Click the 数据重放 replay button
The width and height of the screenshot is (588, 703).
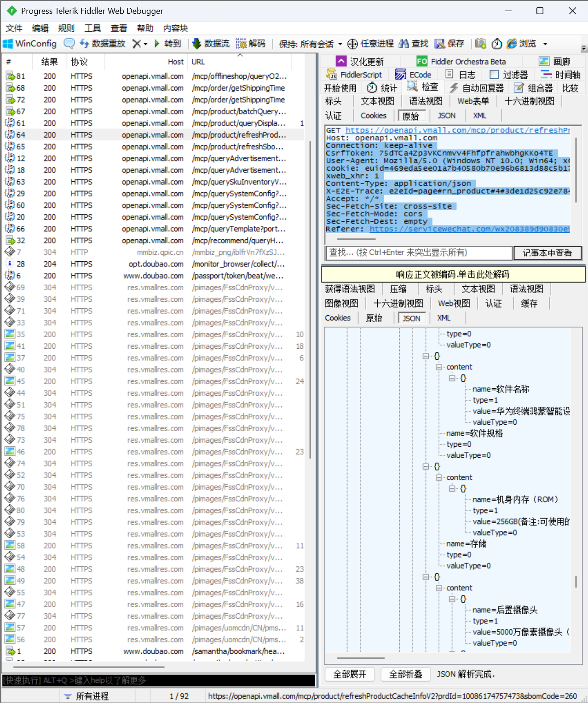coord(102,44)
